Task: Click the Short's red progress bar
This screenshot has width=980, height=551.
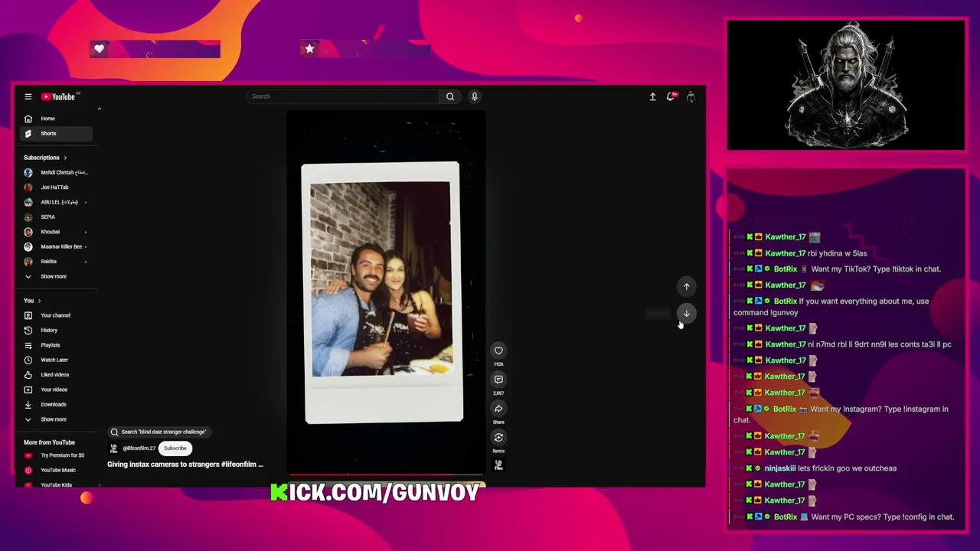Action: click(386, 474)
